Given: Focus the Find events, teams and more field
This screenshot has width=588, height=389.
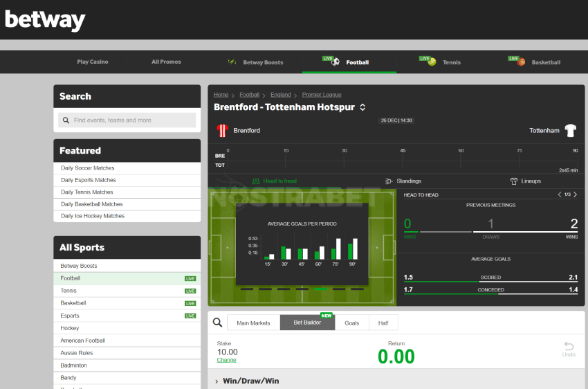Looking at the screenshot, I should coord(127,120).
